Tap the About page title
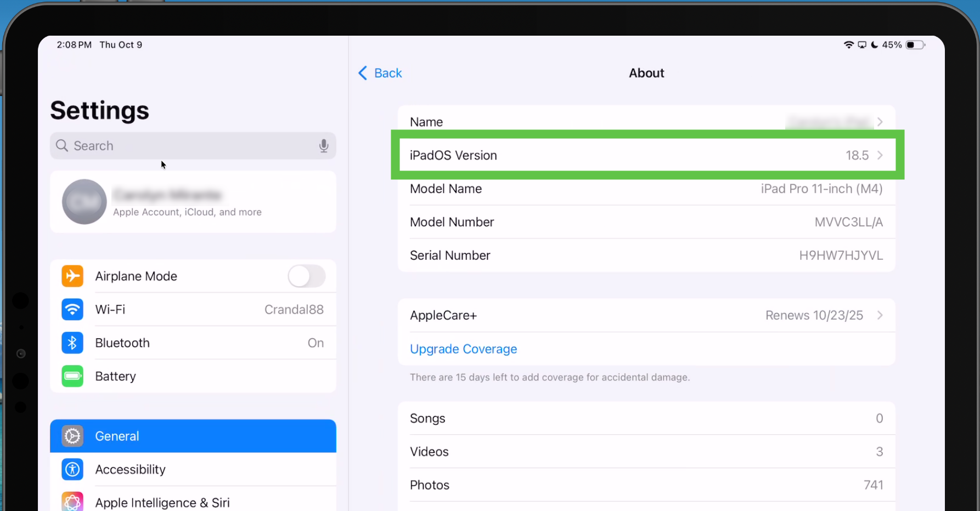This screenshot has width=980, height=511. tap(646, 73)
